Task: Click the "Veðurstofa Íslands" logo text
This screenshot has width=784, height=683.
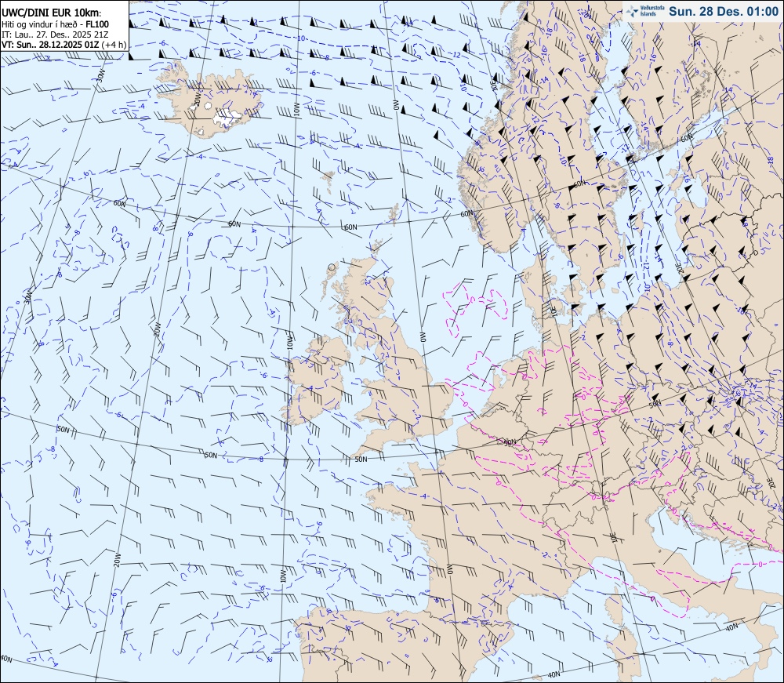Action: click(651, 11)
